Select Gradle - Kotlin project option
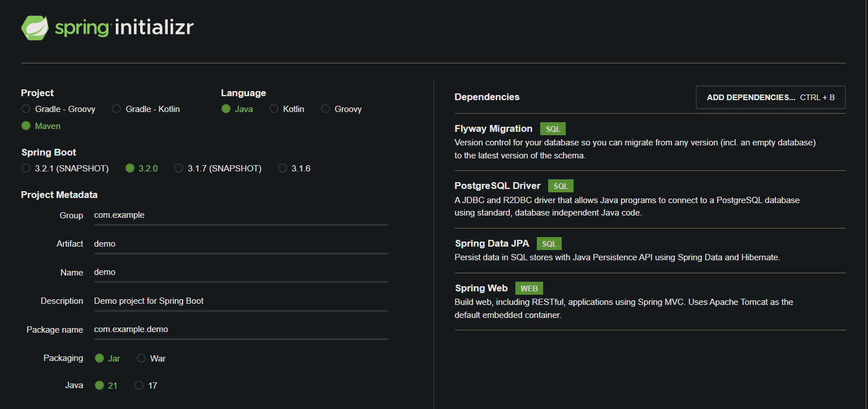 (x=116, y=109)
